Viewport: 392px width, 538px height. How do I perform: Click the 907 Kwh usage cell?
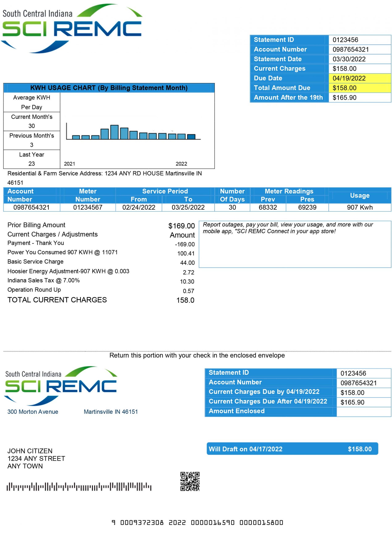pyautogui.click(x=359, y=207)
